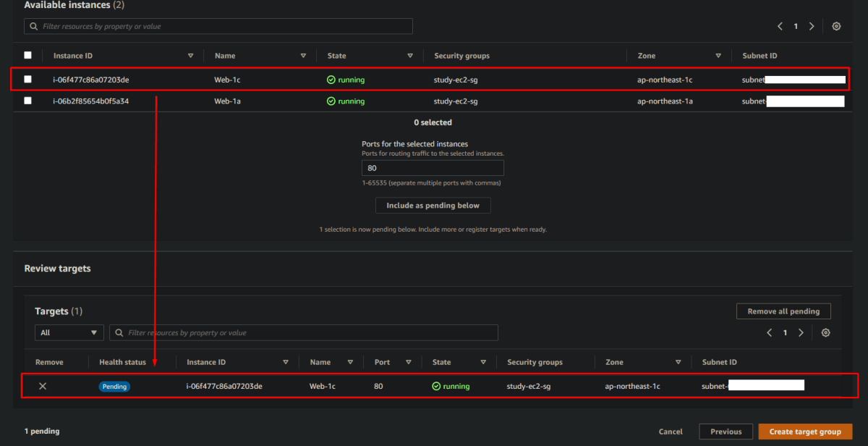868x446 pixels.
Task: Click Cancel button
Action: (x=671, y=432)
